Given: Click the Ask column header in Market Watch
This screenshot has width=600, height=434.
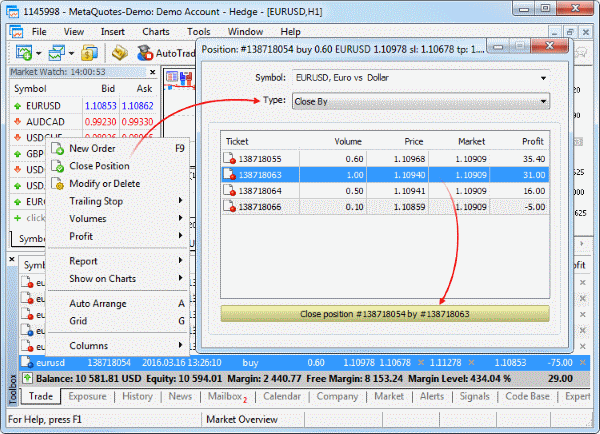Looking at the screenshot, I should pyautogui.click(x=144, y=89).
